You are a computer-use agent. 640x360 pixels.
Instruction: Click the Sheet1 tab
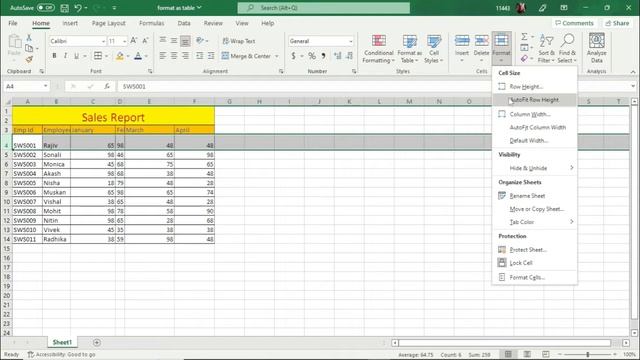click(x=62, y=342)
